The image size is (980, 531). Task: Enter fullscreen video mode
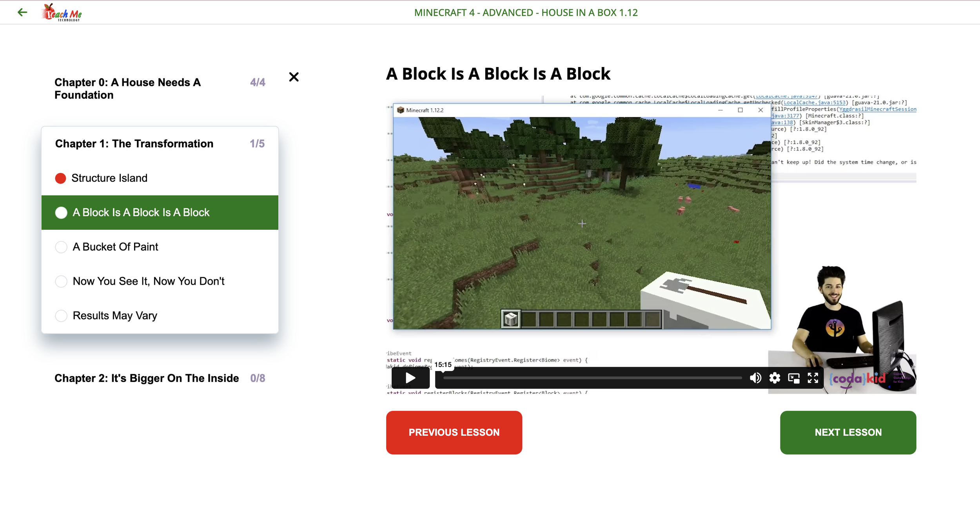coord(813,378)
